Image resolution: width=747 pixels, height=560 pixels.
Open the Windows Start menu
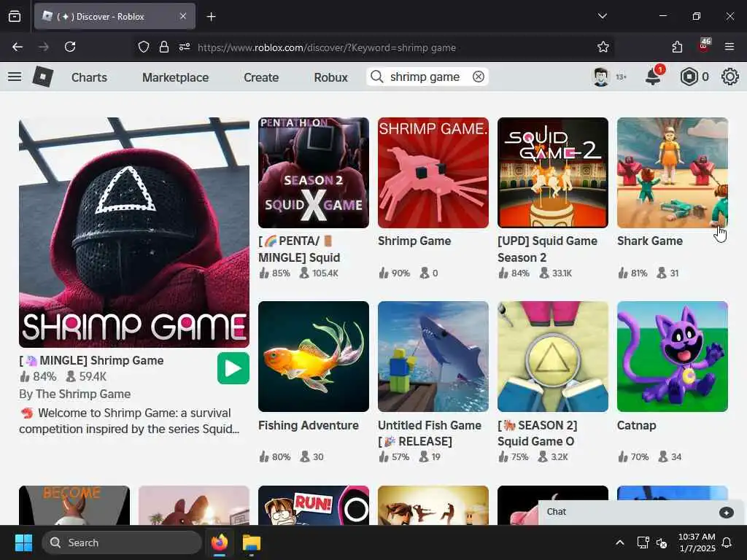click(x=23, y=542)
